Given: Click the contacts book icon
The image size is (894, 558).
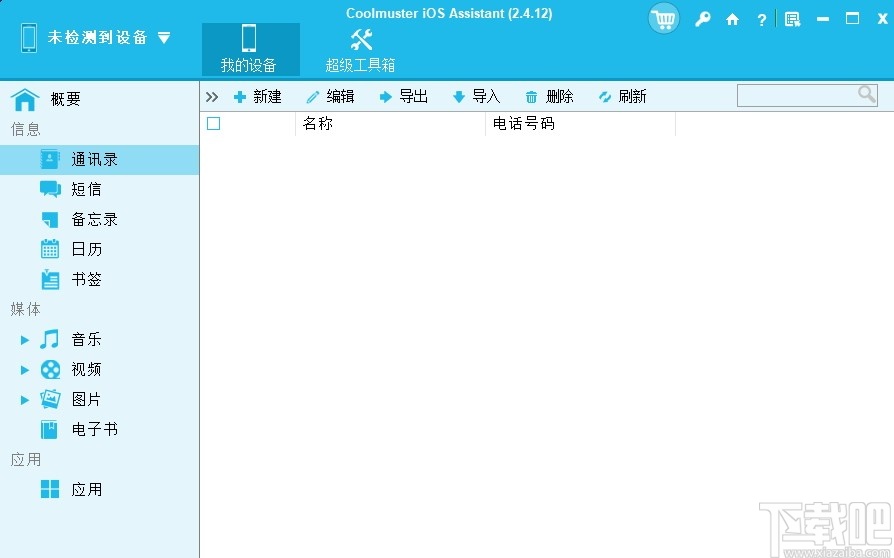Looking at the screenshot, I should click(x=50, y=159).
